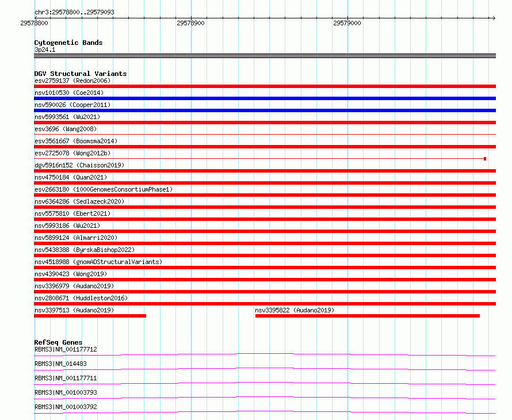Screen dimensions: 512x420
Task: Open RBMS3|NM_001177712 transcript label
Action: 66,349
